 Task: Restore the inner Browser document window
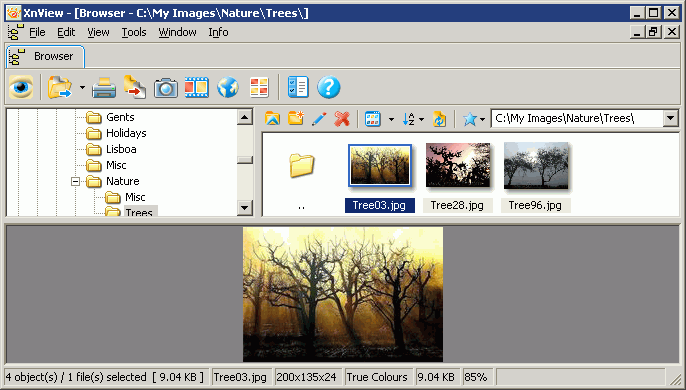[x=654, y=32]
